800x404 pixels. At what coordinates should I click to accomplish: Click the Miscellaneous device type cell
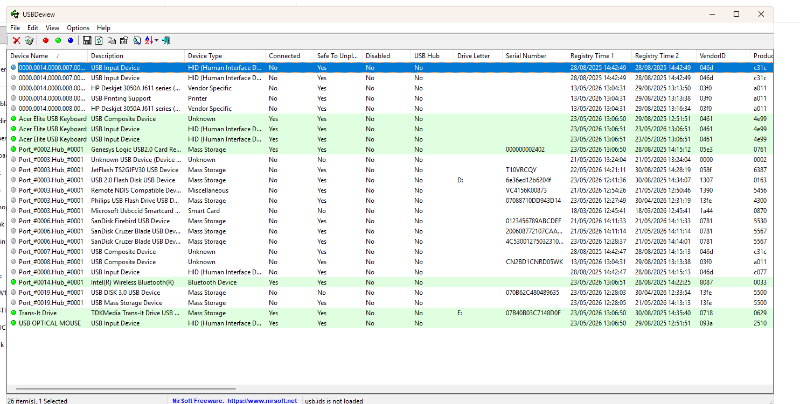click(208, 190)
